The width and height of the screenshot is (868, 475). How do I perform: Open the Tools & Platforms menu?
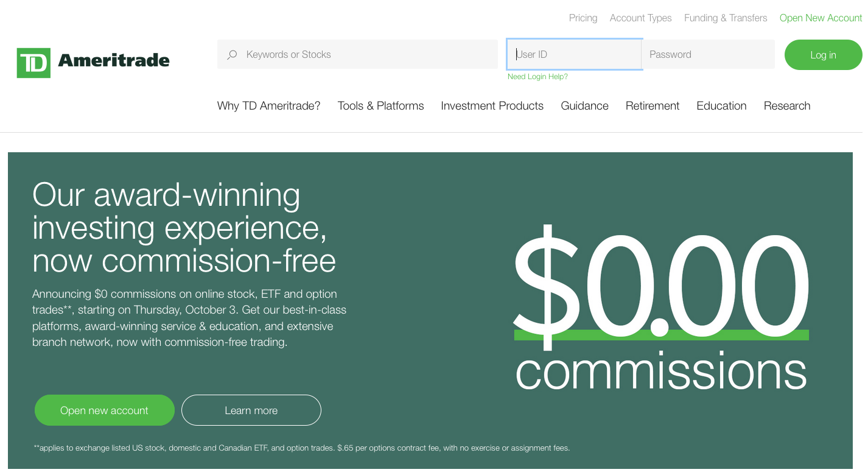(x=380, y=106)
